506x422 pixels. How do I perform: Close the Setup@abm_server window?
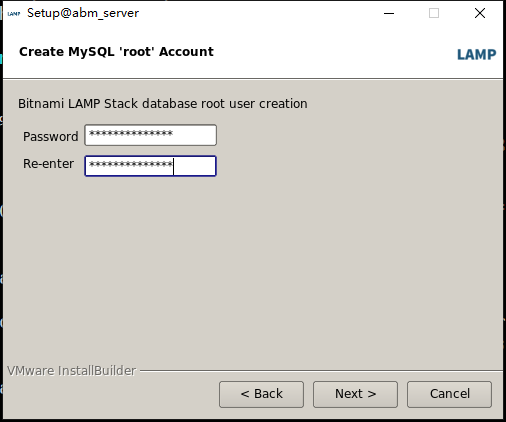[x=480, y=13]
